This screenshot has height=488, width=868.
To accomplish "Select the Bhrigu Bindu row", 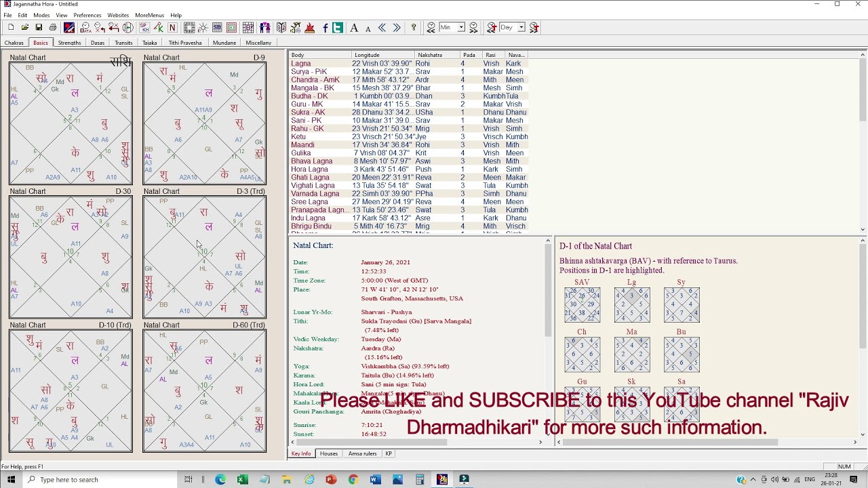I will pyautogui.click(x=409, y=226).
